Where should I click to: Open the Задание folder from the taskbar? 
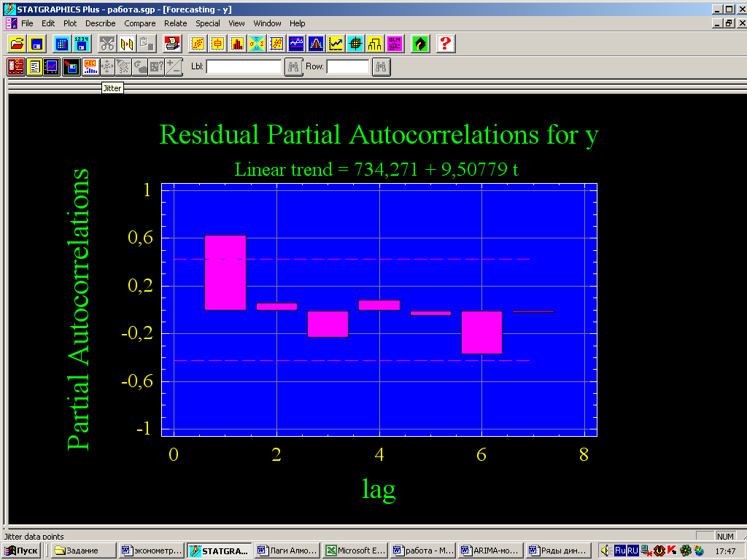point(83,551)
